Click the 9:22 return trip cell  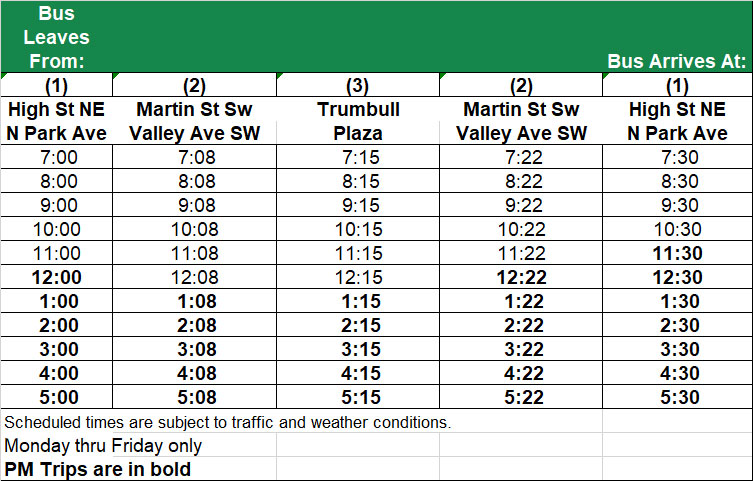(x=521, y=205)
